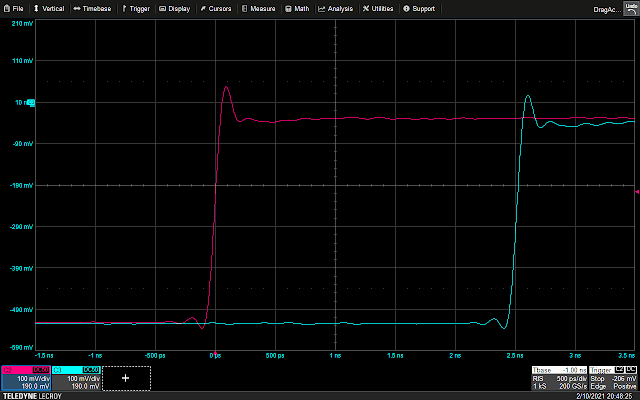The width and height of the screenshot is (640, 400).
Task: Click the C2 source badge in Trigger box
Action: (x=620, y=370)
